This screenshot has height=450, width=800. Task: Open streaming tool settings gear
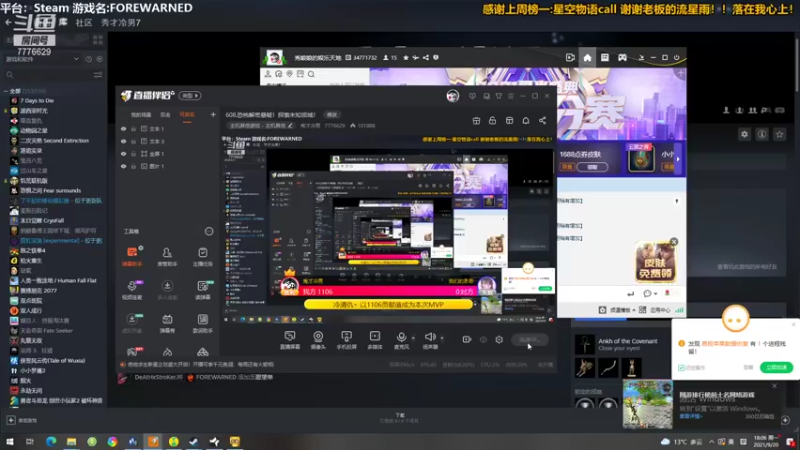click(x=499, y=339)
